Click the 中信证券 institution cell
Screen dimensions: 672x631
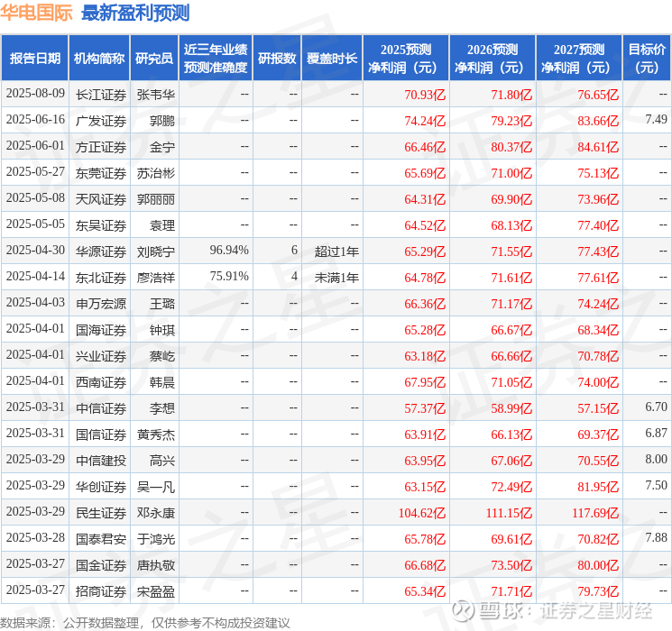[101, 408]
